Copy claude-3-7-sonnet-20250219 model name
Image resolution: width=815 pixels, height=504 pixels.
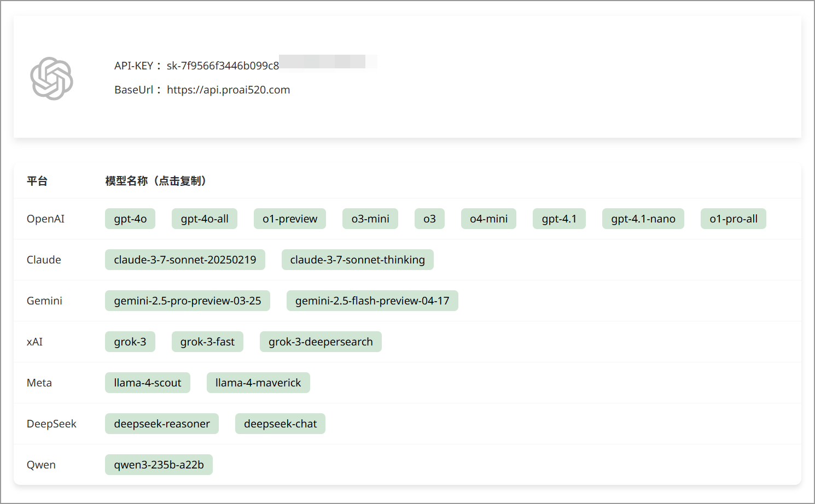tap(185, 260)
